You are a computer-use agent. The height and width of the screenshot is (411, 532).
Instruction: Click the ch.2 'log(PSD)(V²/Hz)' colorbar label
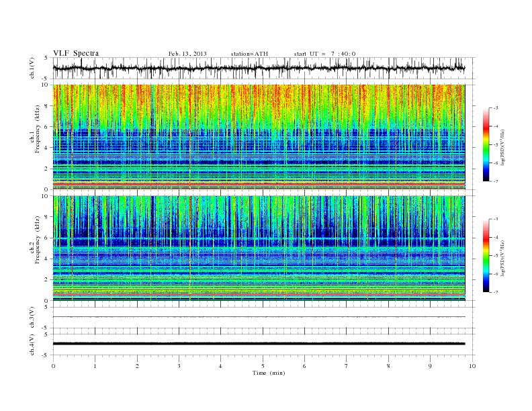(x=502, y=258)
